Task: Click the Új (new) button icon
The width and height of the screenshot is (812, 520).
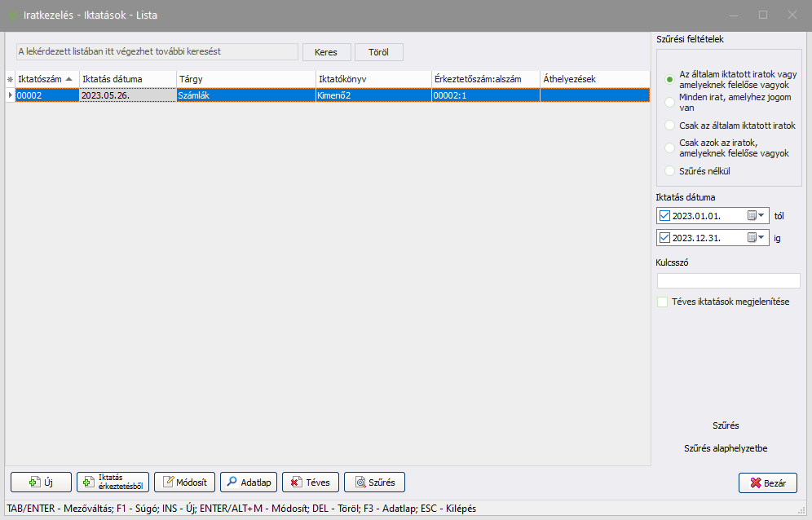Action: pos(35,483)
